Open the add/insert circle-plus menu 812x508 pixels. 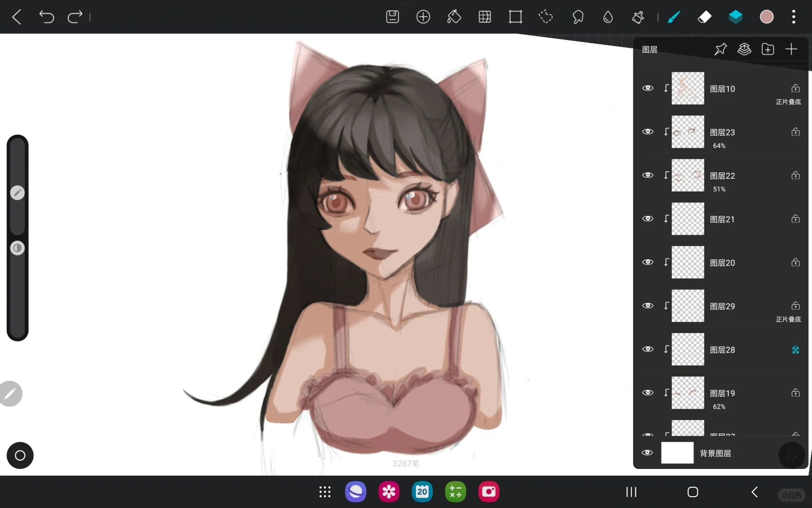pyautogui.click(x=423, y=17)
